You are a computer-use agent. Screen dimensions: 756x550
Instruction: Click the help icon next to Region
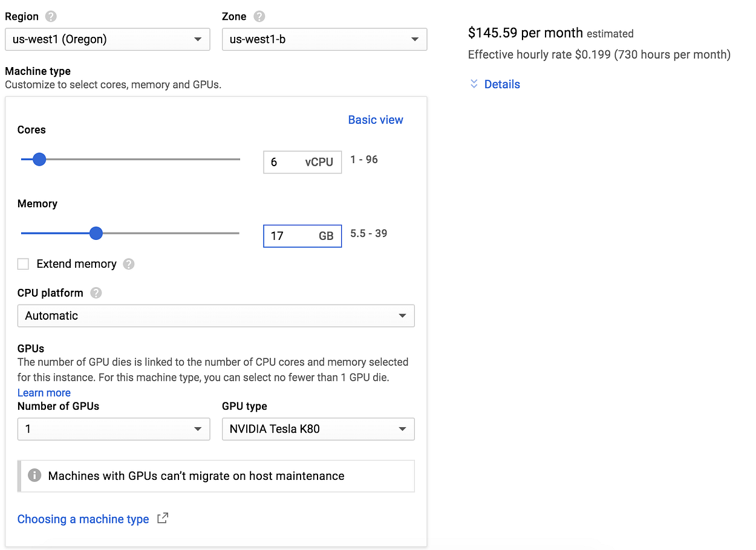point(51,17)
